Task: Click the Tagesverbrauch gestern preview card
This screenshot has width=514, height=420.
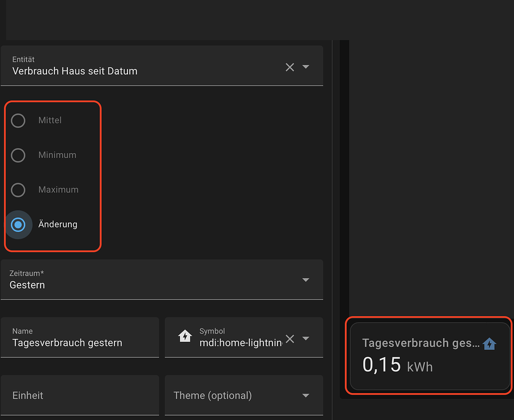Action: 429,356
